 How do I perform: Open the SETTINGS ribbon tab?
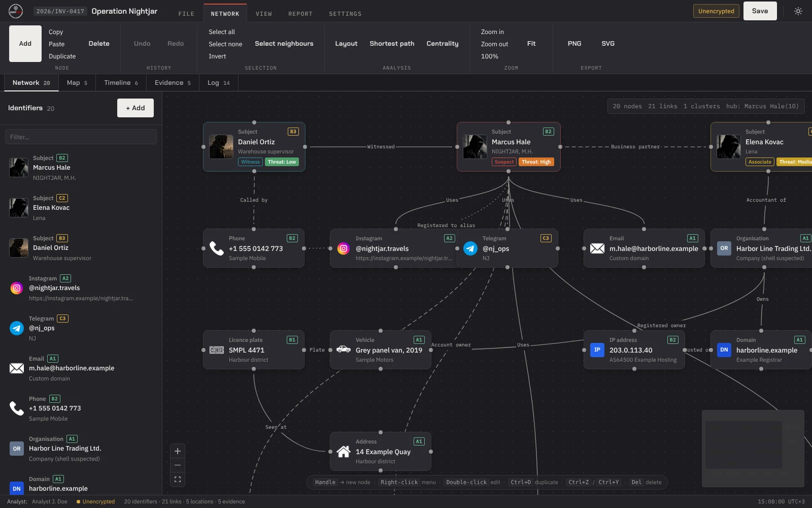[345, 14]
